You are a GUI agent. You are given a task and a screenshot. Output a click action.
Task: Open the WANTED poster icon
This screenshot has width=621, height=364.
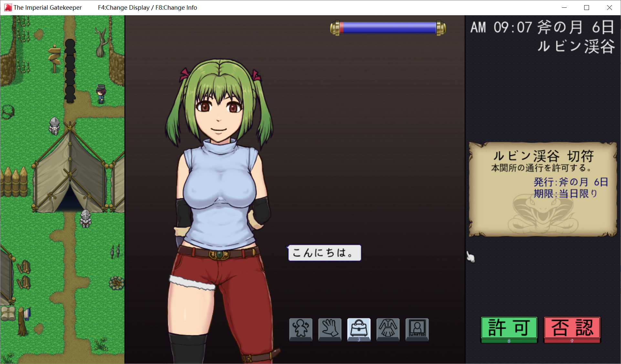[x=417, y=329]
